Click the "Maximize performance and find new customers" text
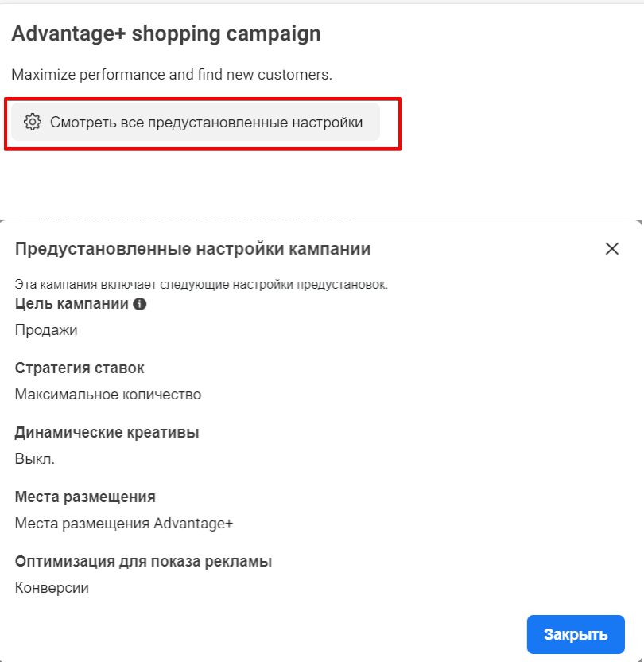 pos(171,75)
